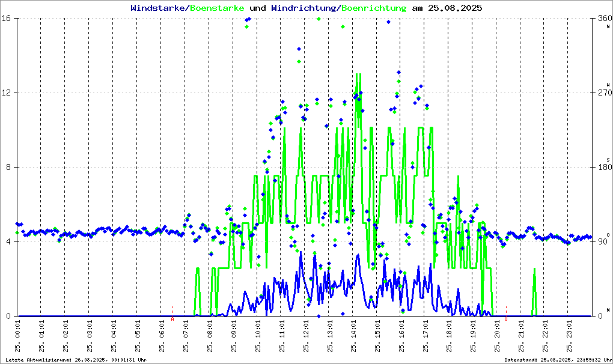
Task: Click the blue 'Windstarke' title word
Action: (157, 8)
